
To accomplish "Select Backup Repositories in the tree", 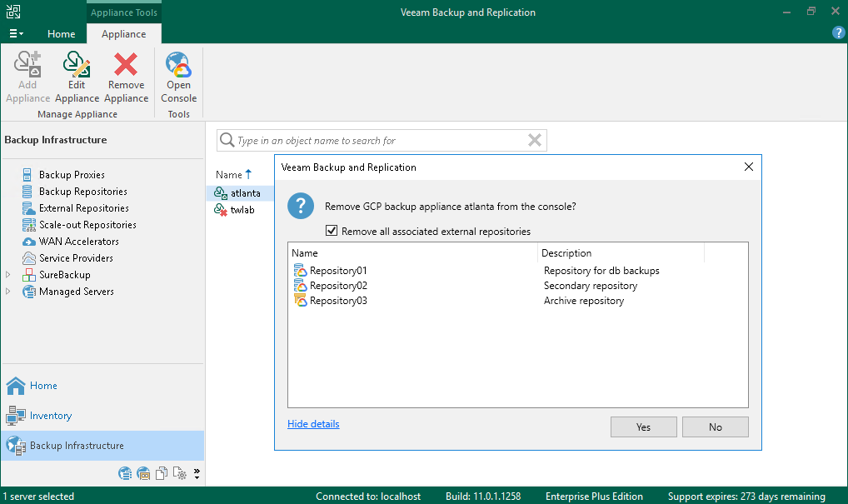I will point(82,192).
